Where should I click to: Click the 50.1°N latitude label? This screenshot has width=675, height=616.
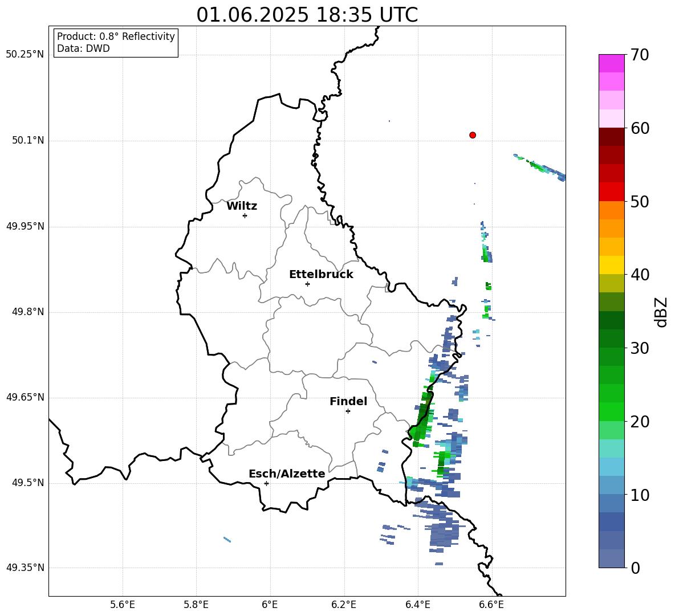pos(28,141)
